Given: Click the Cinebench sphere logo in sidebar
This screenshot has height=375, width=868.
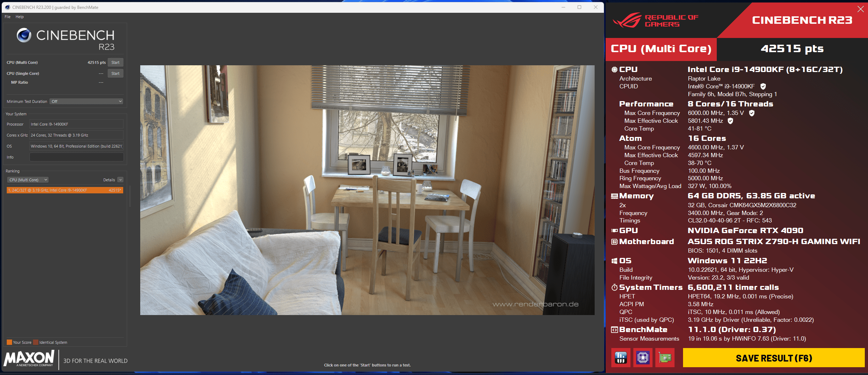Looking at the screenshot, I should coord(24,35).
